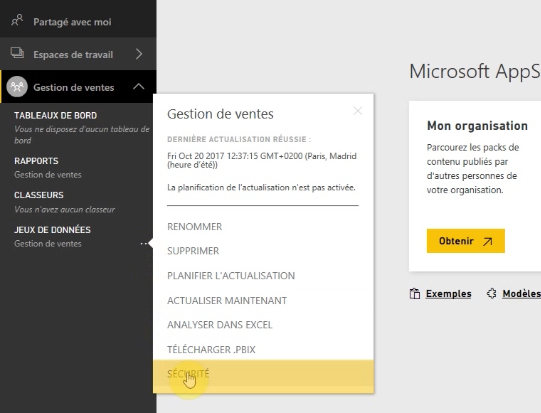Click the Espaces de travail workspace icon
This screenshot has width=541, height=413.
[x=17, y=53]
